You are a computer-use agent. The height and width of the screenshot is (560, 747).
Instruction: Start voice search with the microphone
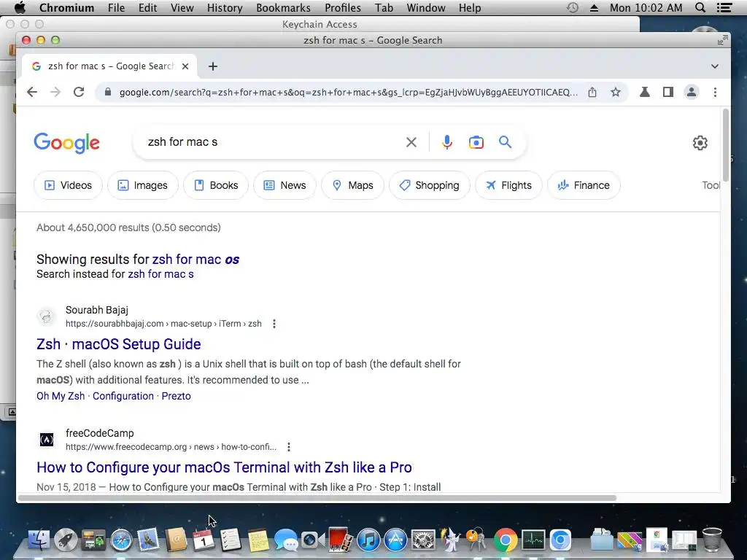447,142
